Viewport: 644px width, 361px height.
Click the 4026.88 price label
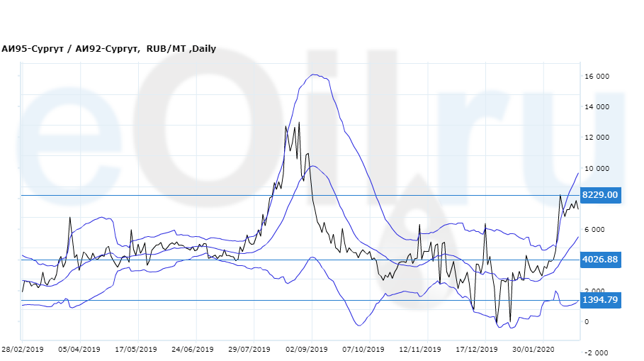point(600,260)
